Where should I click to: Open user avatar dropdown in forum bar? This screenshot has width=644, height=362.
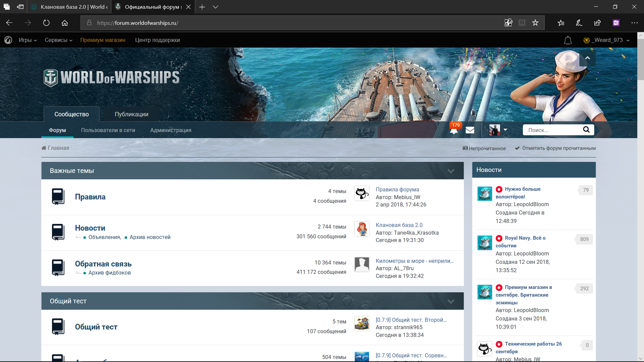[x=498, y=130]
